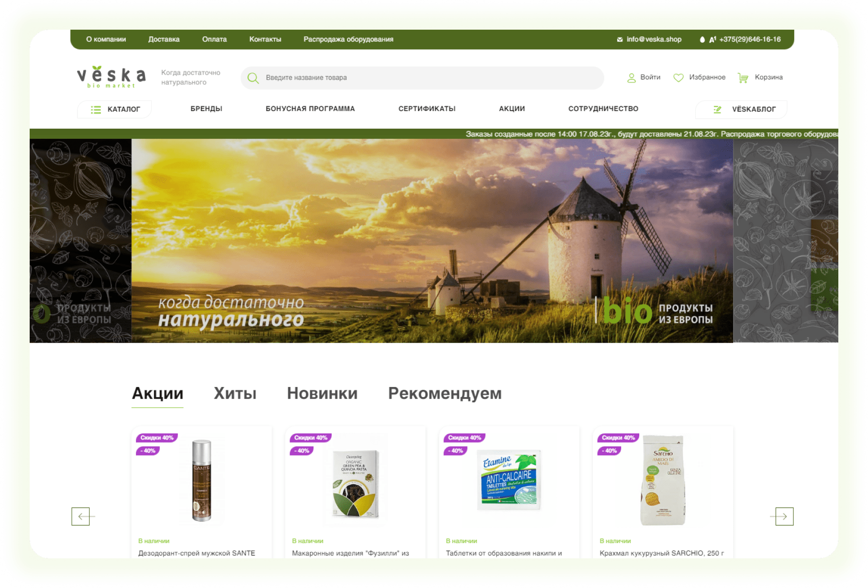Click the search magnifier icon
The image size is (868, 588).
click(253, 78)
